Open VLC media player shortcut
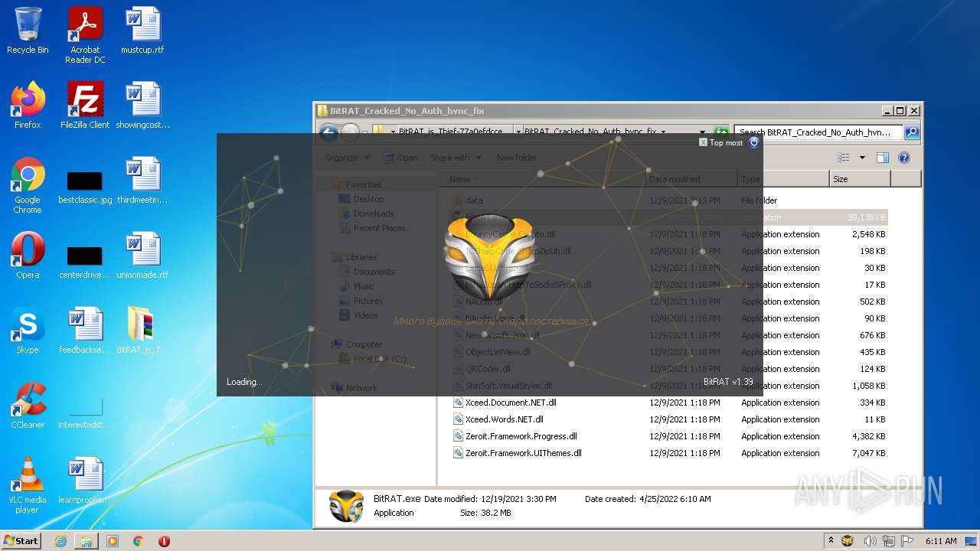980x551 pixels. 28,485
